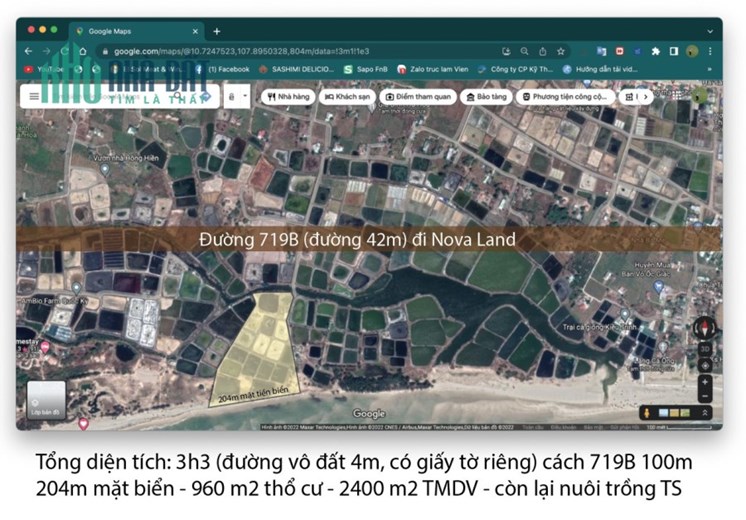Click the red extension icon in toolbar
Image resolution: width=746 pixels, height=520 pixels.
[619, 51]
